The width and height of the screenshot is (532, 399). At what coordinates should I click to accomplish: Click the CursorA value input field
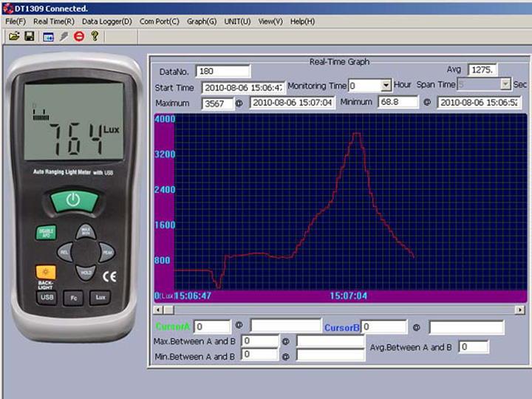click(212, 327)
